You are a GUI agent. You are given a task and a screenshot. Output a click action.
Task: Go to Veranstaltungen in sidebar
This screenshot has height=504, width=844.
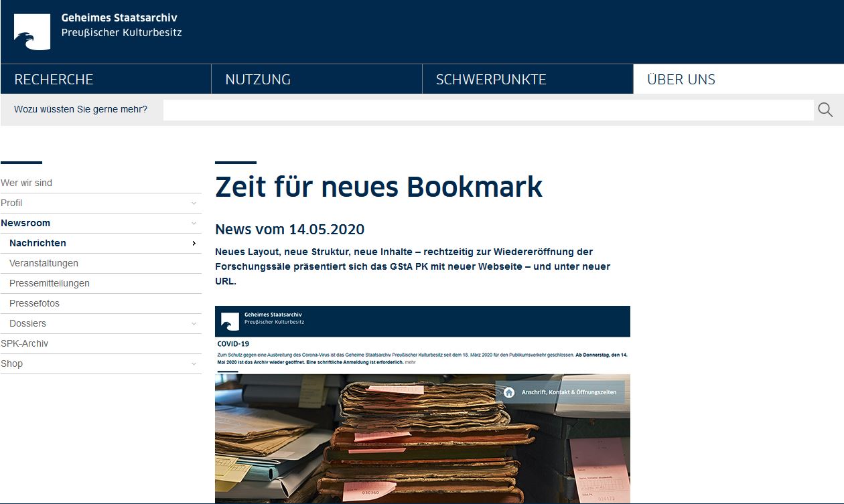coord(44,263)
